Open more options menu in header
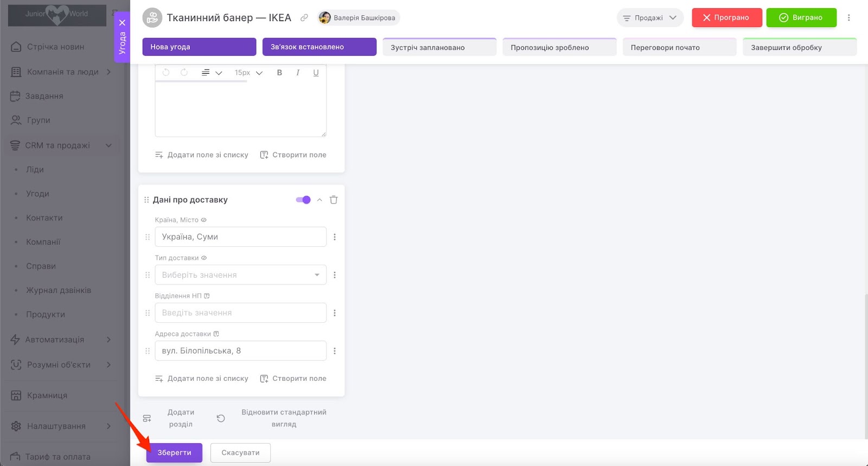The image size is (868, 466). [x=848, y=18]
